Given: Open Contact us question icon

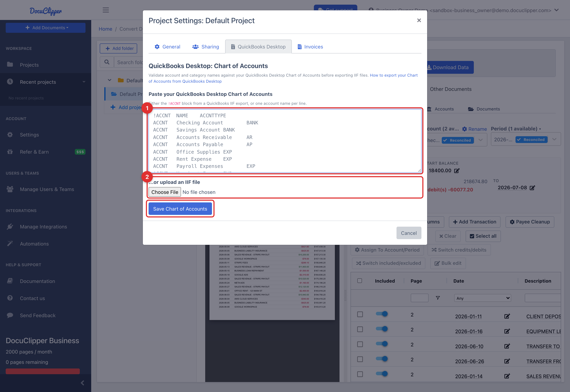Looking at the screenshot, I should (x=10, y=298).
